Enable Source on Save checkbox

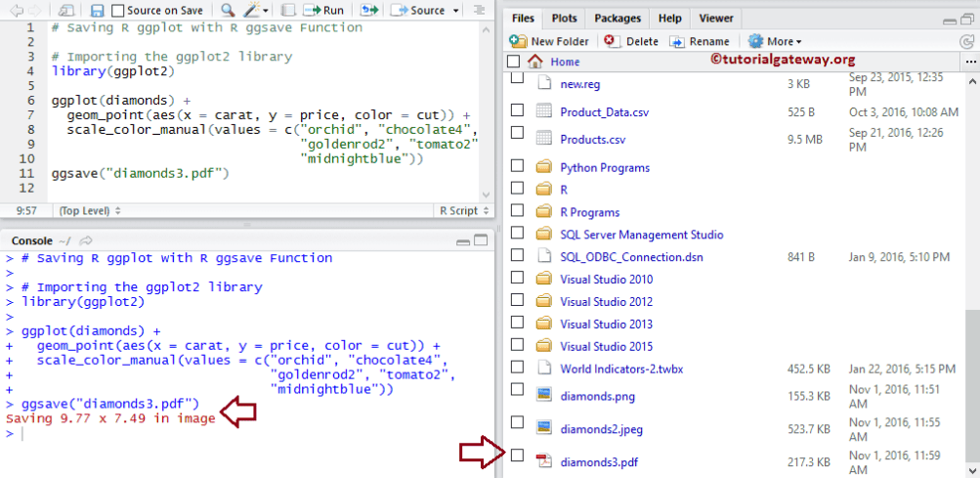coord(118,11)
